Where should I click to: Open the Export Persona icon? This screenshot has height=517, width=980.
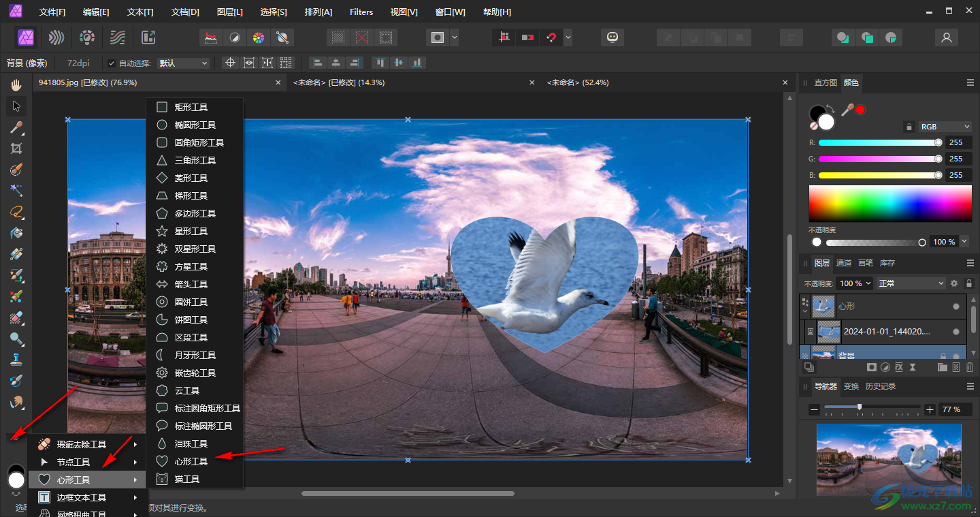click(x=148, y=37)
